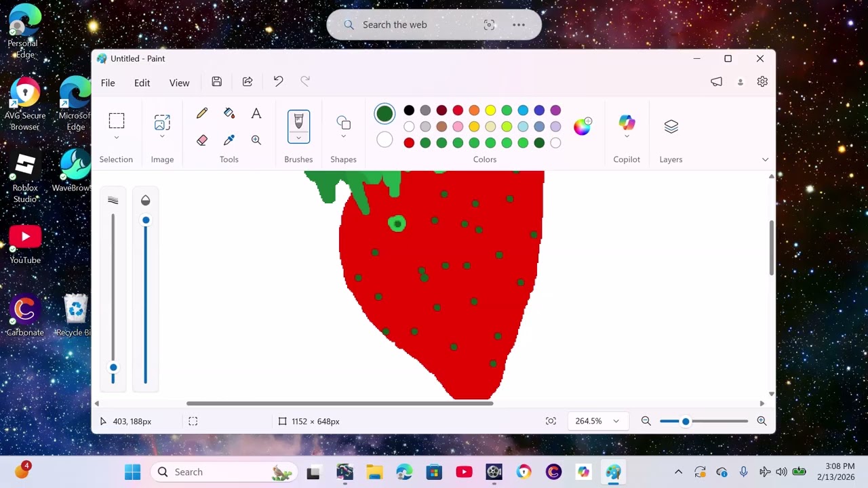Click the Shapes icon
The height and width of the screenshot is (488, 868).
343,123
